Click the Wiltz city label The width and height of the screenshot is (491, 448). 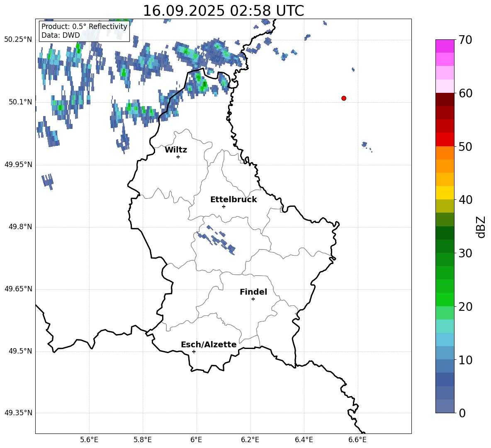tap(176, 150)
